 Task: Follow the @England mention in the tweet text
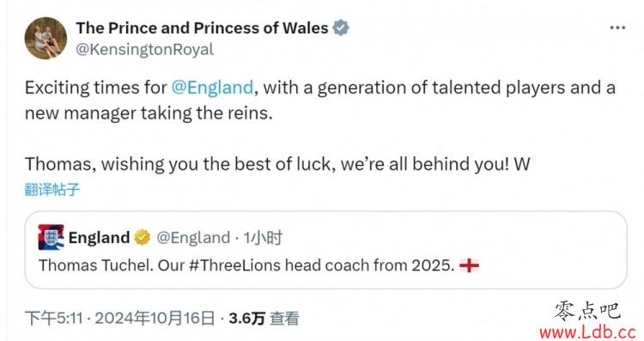coord(212,88)
